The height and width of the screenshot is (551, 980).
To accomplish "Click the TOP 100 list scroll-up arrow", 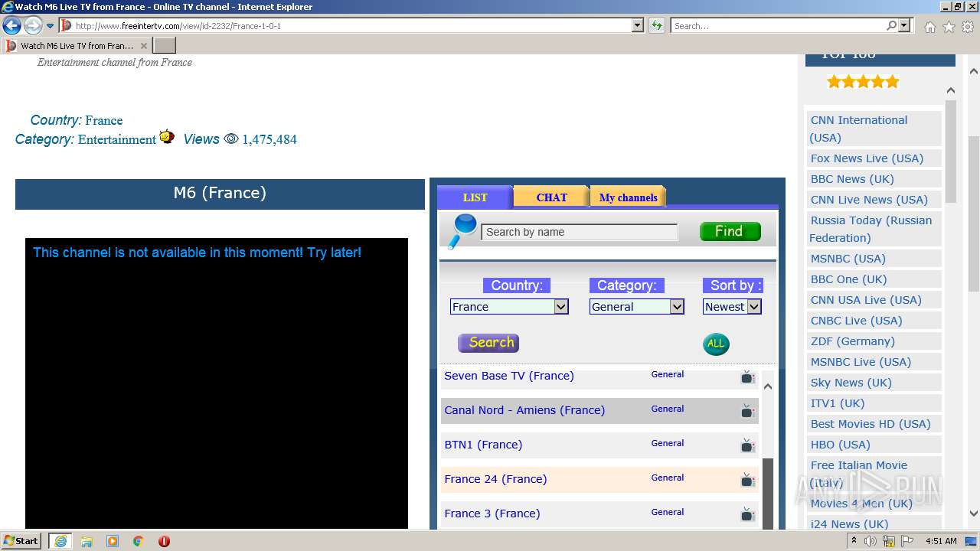I will 951,90.
